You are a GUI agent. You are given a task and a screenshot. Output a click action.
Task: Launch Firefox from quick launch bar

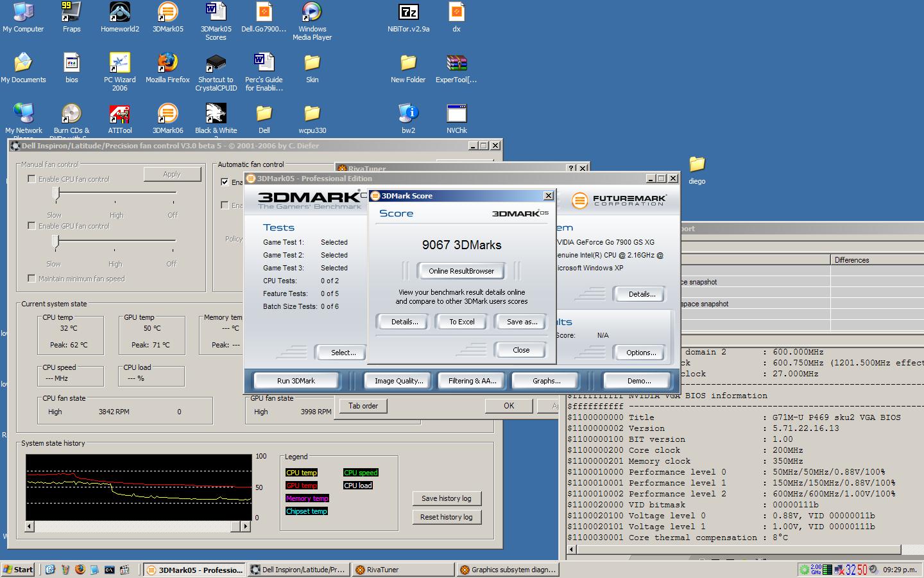tap(80, 570)
